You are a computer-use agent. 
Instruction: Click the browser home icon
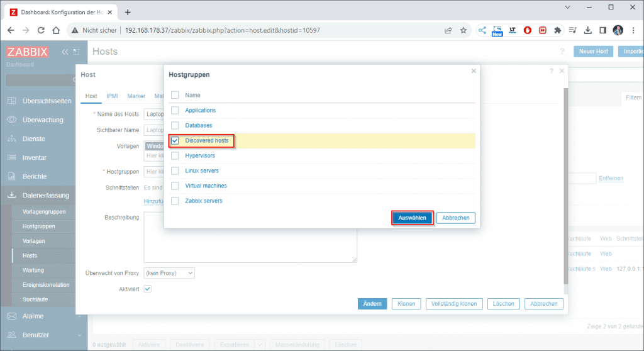point(56,30)
